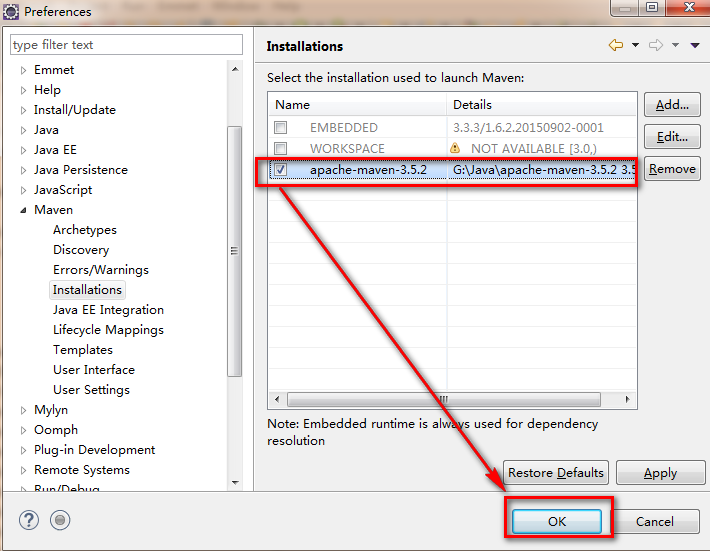The width and height of the screenshot is (710, 551).
Task: Select Archetypes under Maven
Action: 85,230
